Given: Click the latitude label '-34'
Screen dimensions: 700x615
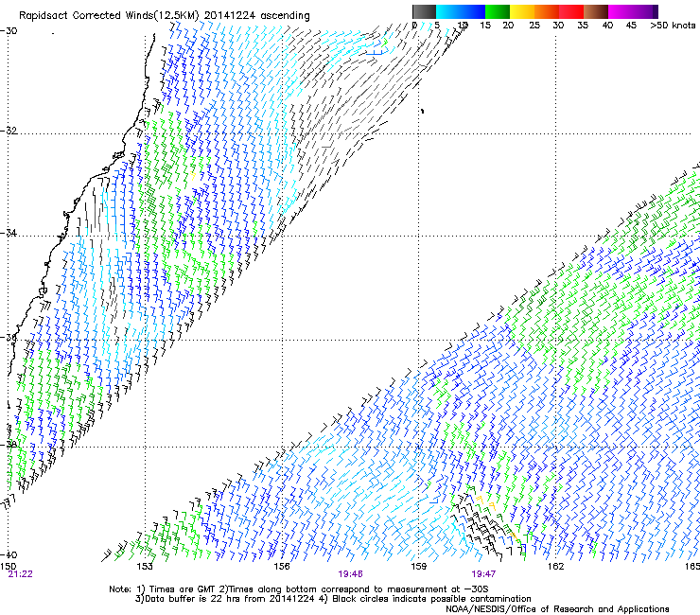Looking at the screenshot, I should tap(9, 233).
